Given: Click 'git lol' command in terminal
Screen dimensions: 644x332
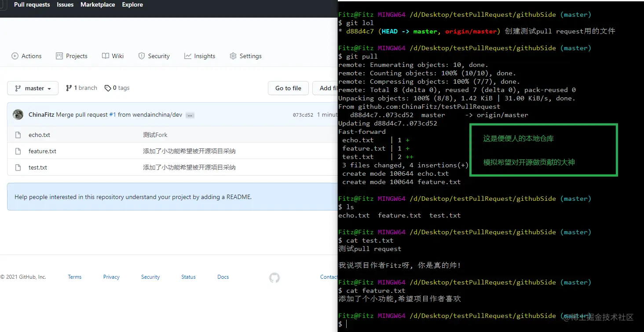Looking at the screenshot, I should (360, 23).
